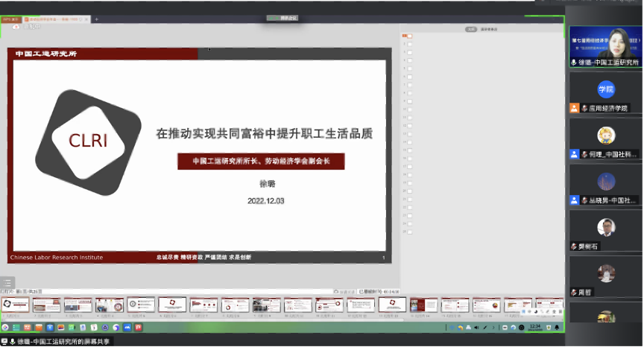
Task: Click the printer icon in system tray
Action: pos(468,328)
